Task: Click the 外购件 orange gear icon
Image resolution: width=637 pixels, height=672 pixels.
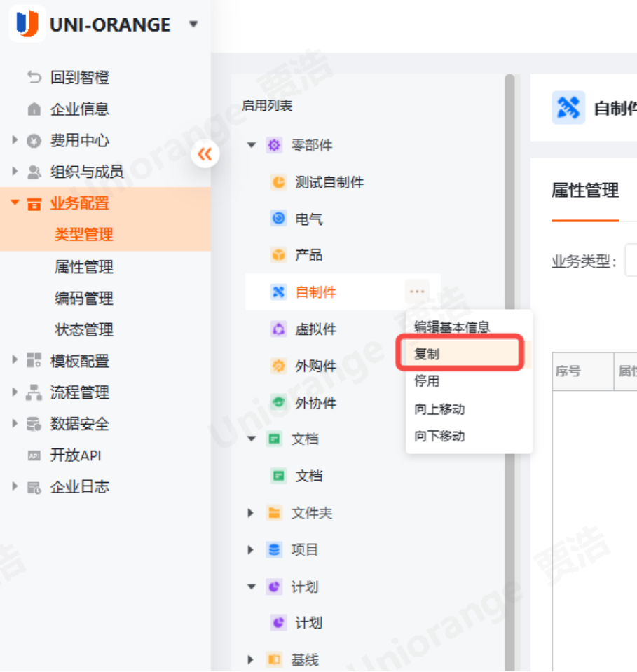Action: pos(278,366)
